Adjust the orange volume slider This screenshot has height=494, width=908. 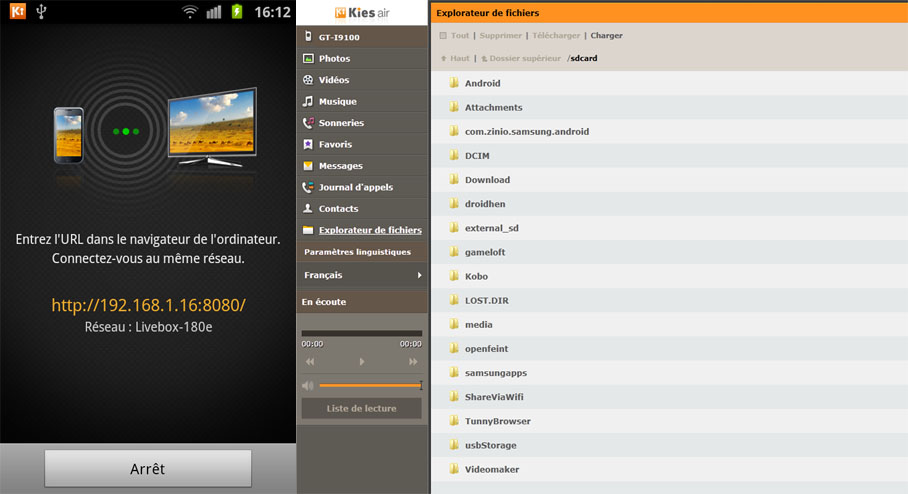(371, 385)
